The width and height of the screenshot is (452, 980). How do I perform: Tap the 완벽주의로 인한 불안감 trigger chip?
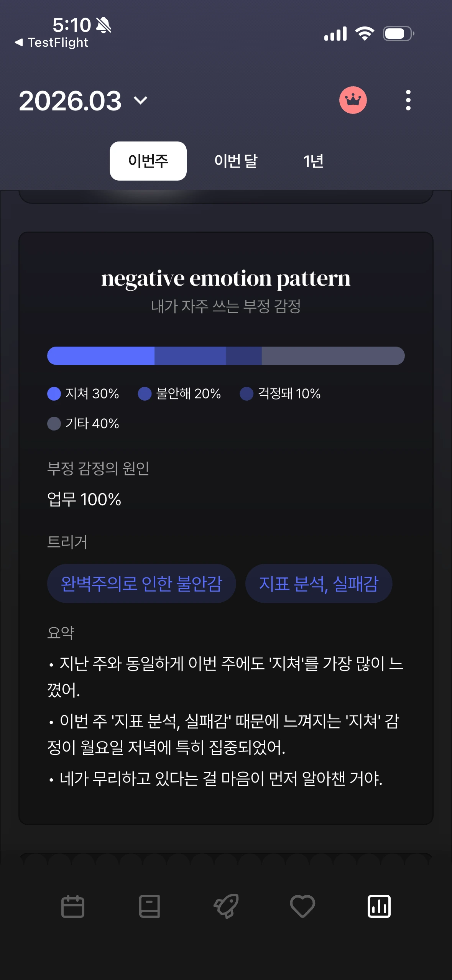pos(141,584)
